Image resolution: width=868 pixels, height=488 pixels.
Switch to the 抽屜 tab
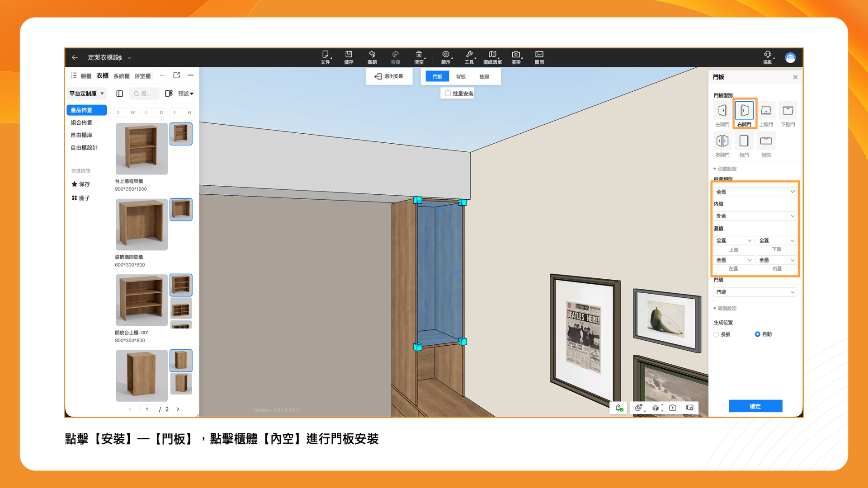tap(484, 77)
